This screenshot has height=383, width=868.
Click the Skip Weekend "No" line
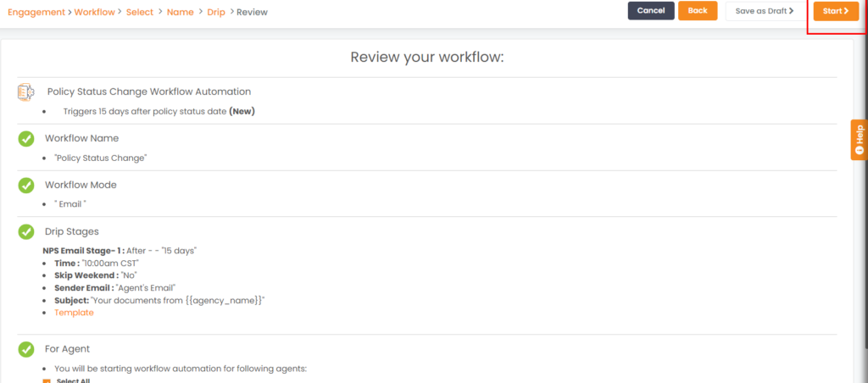(x=95, y=275)
